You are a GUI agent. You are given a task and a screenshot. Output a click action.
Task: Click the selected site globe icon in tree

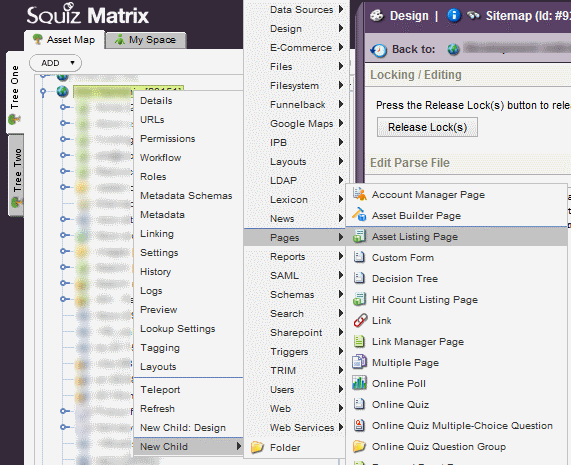[63, 91]
